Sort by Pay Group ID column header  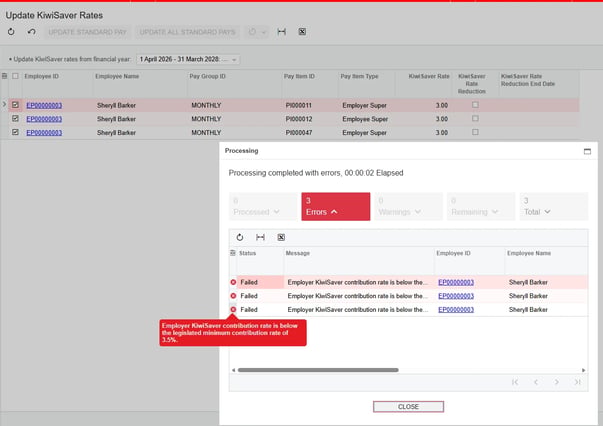(208, 76)
